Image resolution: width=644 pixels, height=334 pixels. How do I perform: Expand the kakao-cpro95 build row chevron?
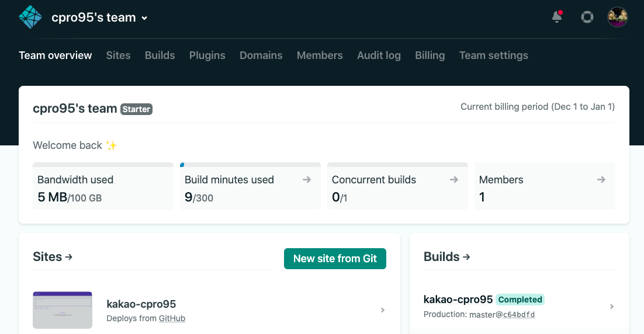(611, 307)
